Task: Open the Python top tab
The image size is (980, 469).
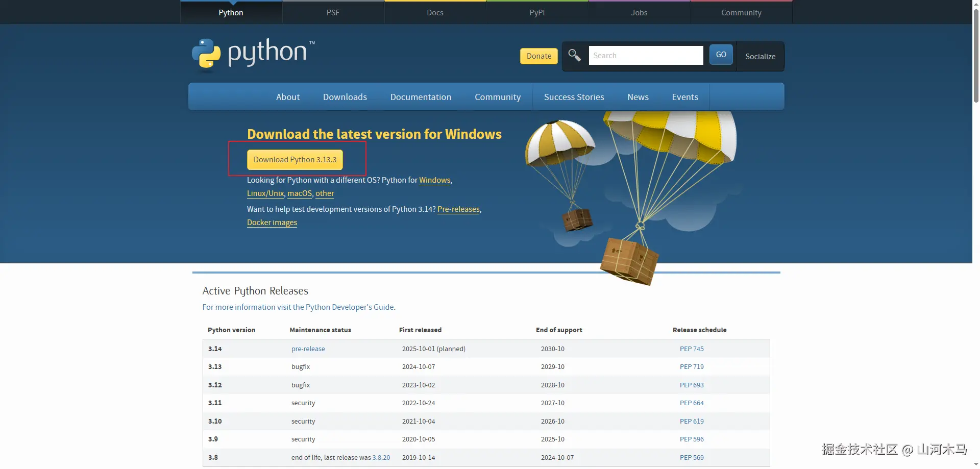Action: pos(231,12)
